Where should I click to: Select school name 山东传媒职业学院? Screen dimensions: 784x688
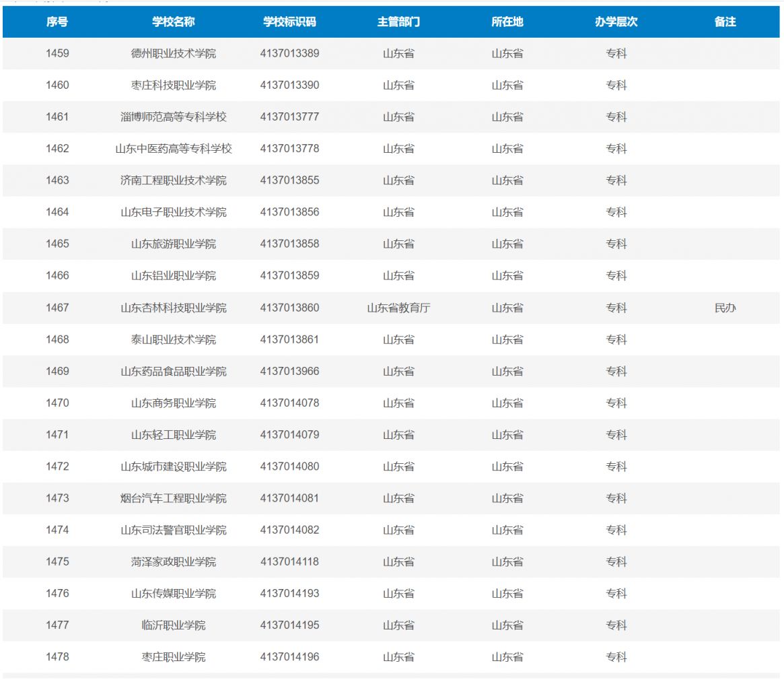click(x=173, y=594)
